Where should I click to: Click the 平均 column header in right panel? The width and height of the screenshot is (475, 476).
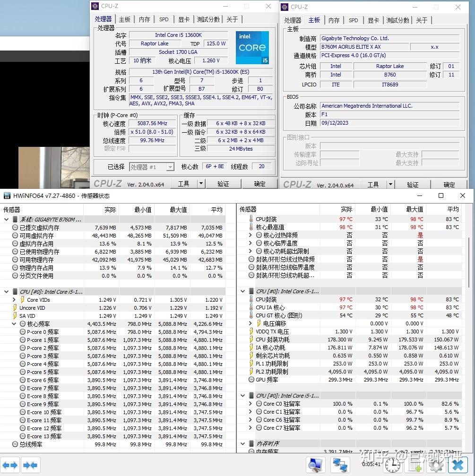(444, 209)
